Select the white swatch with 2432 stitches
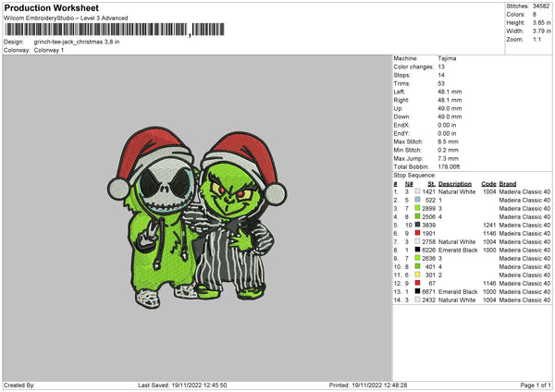The height and width of the screenshot is (392, 555). tap(418, 300)
